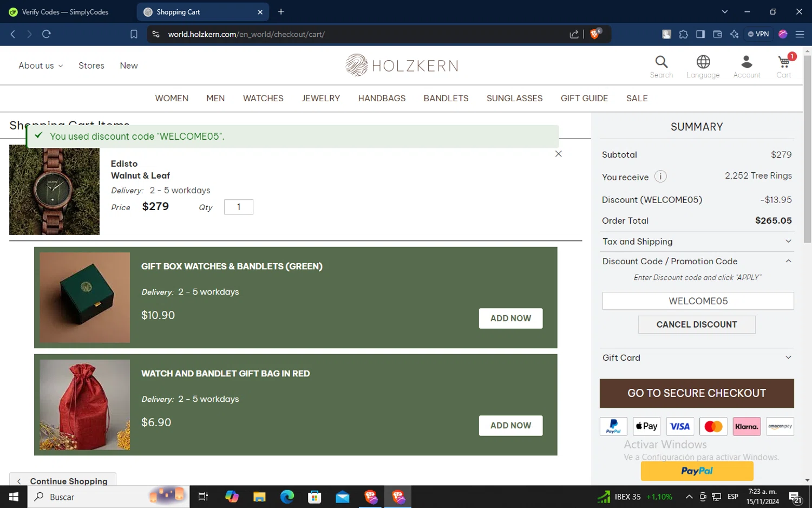
Task: Open SUNGLASSES menu
Action: [x=514, y=98]
